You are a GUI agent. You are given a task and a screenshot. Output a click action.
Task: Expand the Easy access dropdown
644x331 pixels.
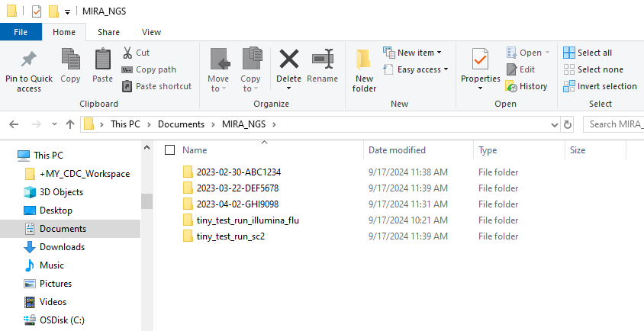[416, 70]
